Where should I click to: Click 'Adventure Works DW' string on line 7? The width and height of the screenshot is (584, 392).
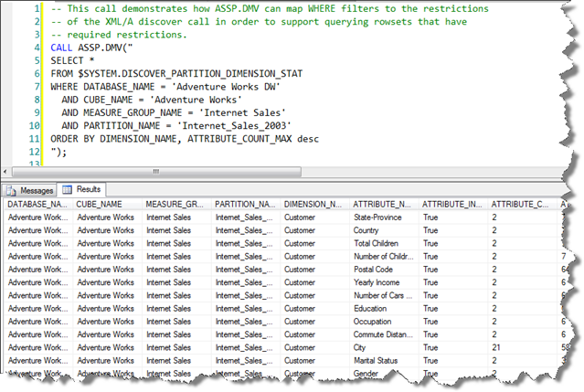point(226,87)
